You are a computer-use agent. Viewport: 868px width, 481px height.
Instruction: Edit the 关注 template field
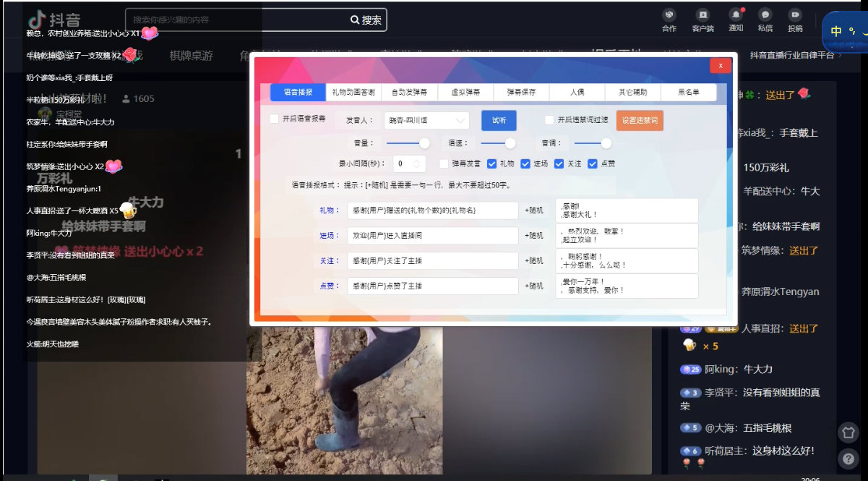click(432, 260)
